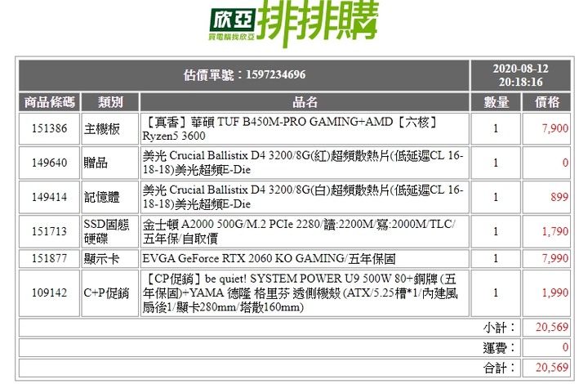The image size is (588, 384).
Task: Select quote number header 估價單號：1597234696
Action: [x=244, y=75]
